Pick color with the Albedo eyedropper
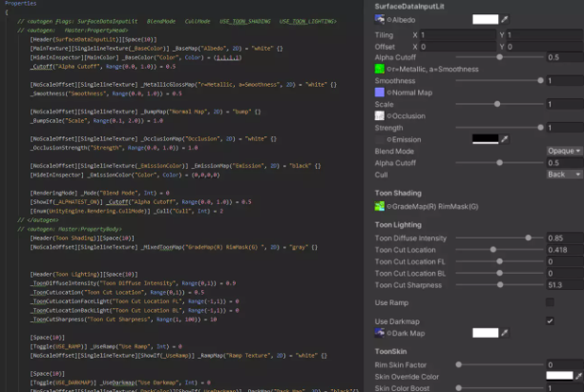Screen dimensions: 584x392 tap(504, 19)
